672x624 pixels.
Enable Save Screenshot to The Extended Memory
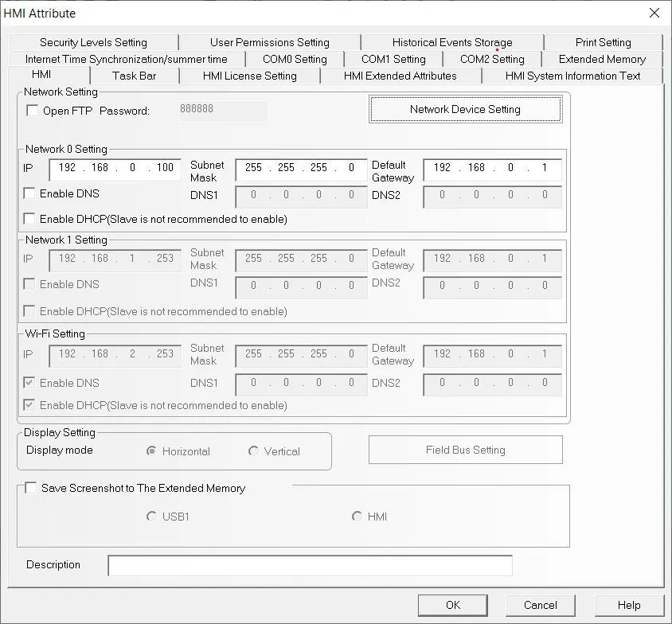(31, 488)
